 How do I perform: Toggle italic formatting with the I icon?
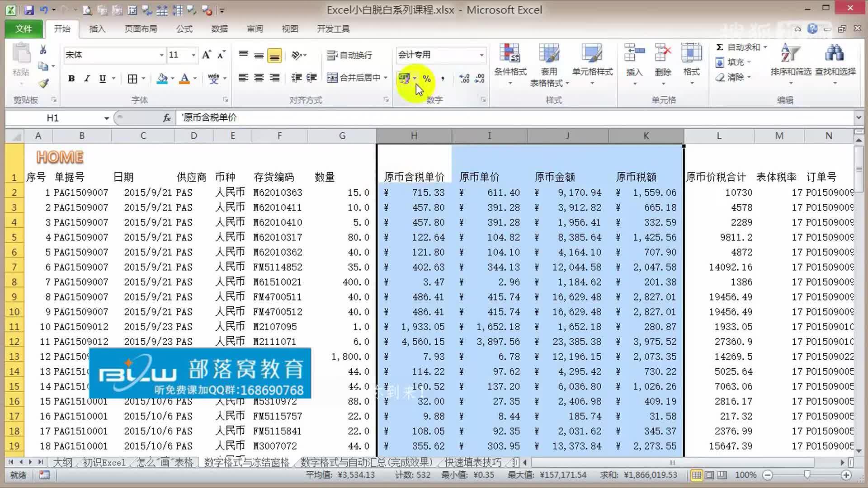click(86, 78)
